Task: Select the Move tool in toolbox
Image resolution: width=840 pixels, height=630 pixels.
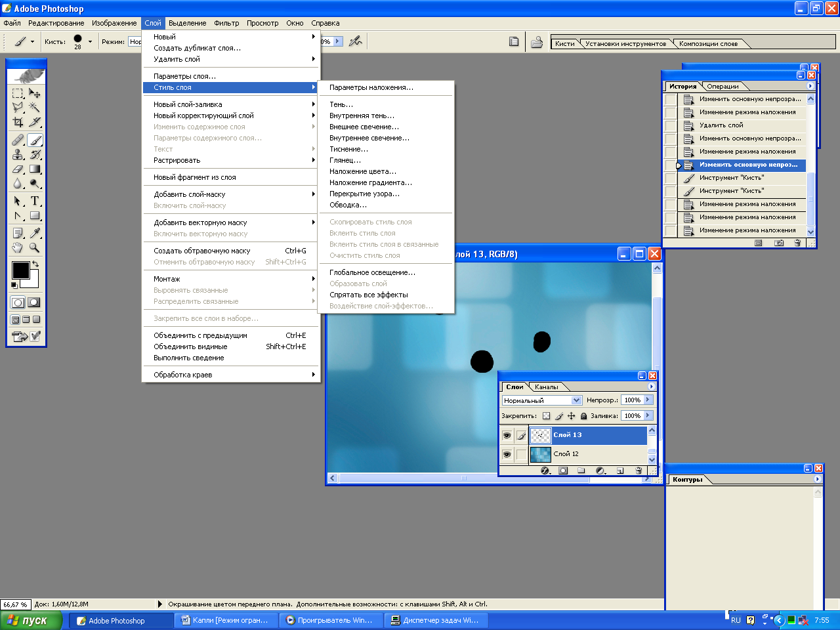Action: coord(35,93)
